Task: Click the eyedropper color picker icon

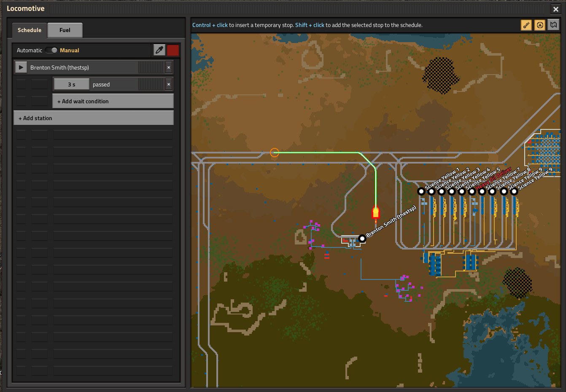Action: [x=159, y=50]
